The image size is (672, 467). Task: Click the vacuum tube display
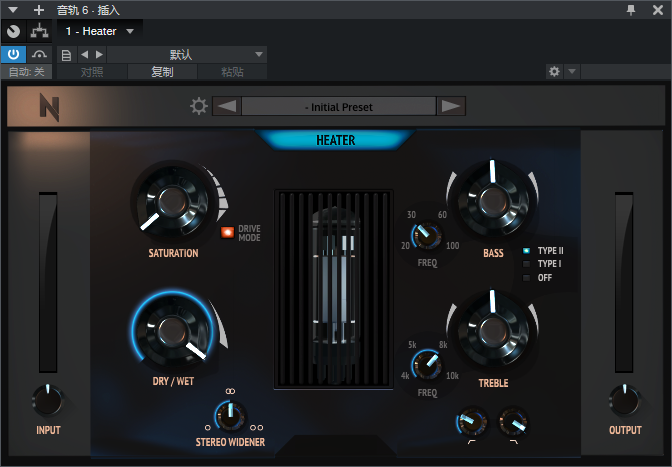coord(333,289)
